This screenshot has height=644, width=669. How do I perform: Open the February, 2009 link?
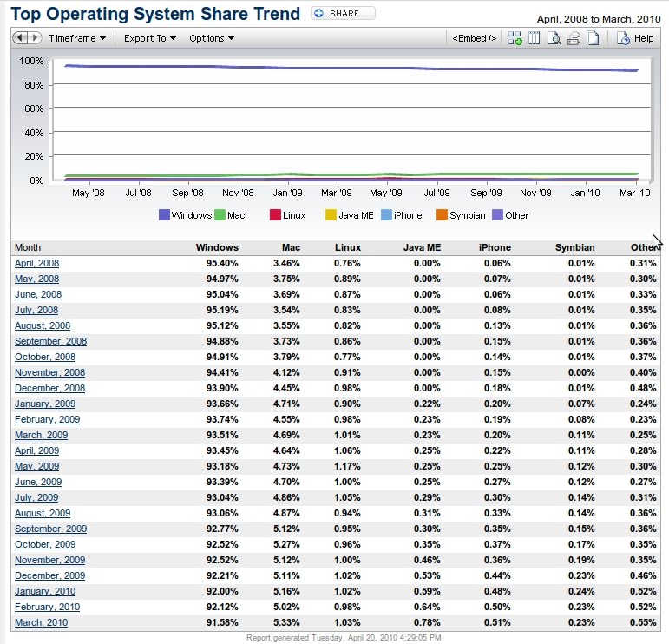point(47,419)
